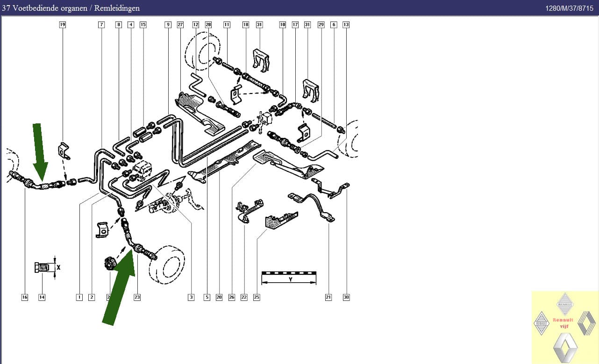Select part number 25 callout
This screenshot has height=364, width=599.
257,297
